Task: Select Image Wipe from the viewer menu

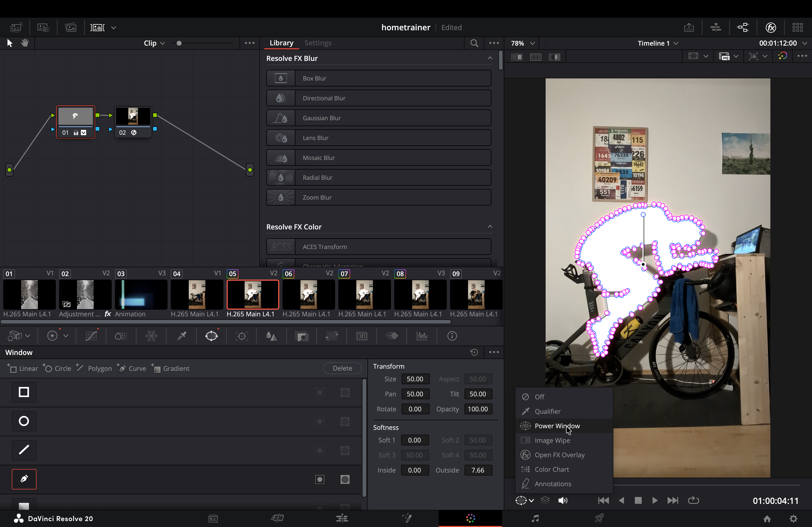Action: click(552, 440)
